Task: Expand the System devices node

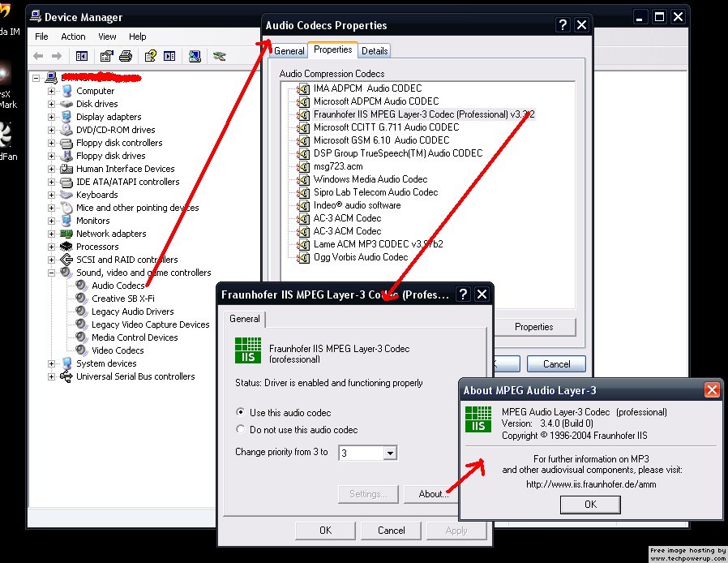Action: tap(52, 363)
